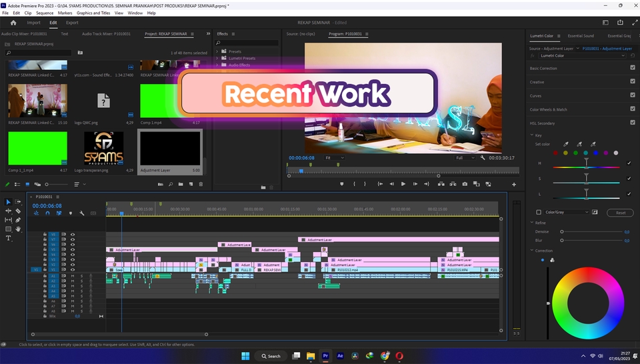Toggle Basic Correction checkbox
The image size is (640, 364).
(x=632, y=68)
